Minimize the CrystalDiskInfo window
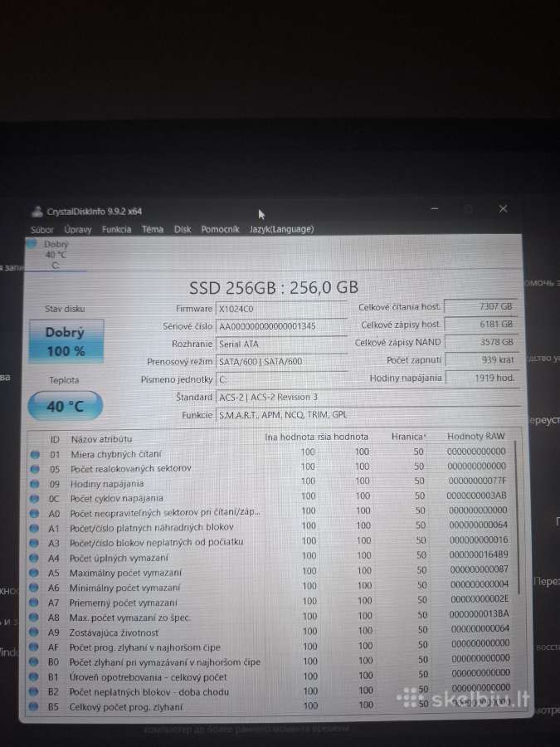 [434, 208]
